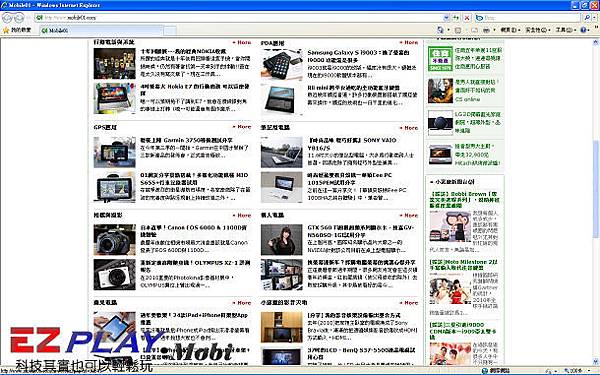Click the Home page toolbar icon
The height and width of the screenshot is (375, 600).
[x=440, y=30]
